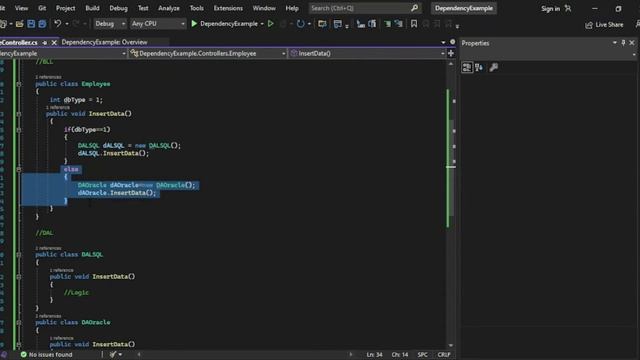Open the Debug configuration dropdown
Image resolution: width=640 pixels, height=360 pixels.
tap(110, 24)
